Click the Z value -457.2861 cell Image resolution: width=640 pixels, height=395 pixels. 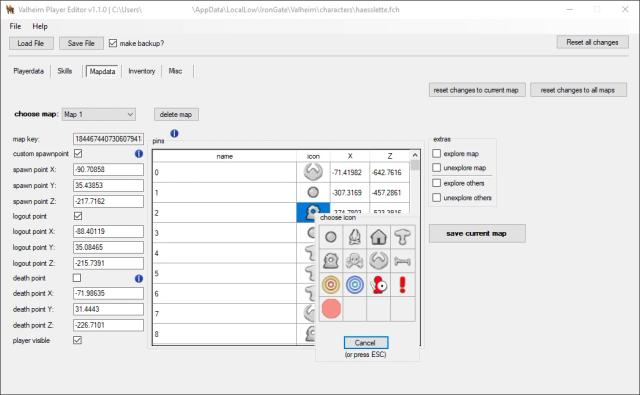pos(389,192)
